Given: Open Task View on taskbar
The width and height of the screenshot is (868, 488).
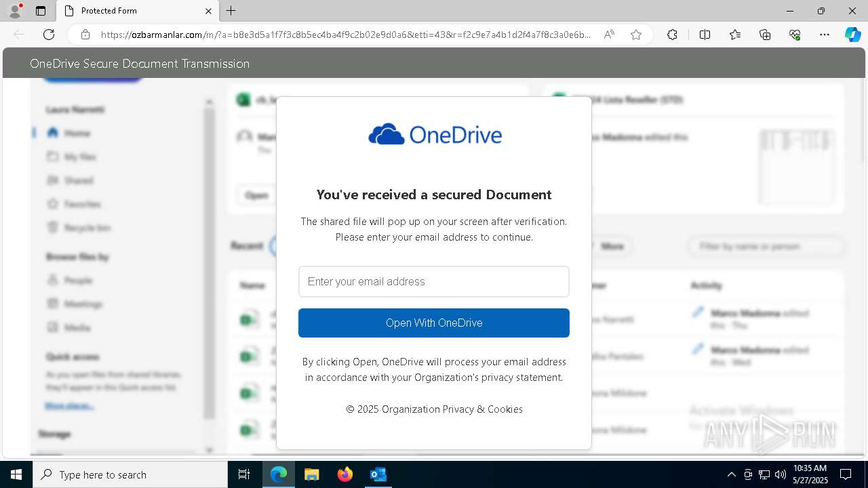Looking at the screenshot, I should pos(244,474).
